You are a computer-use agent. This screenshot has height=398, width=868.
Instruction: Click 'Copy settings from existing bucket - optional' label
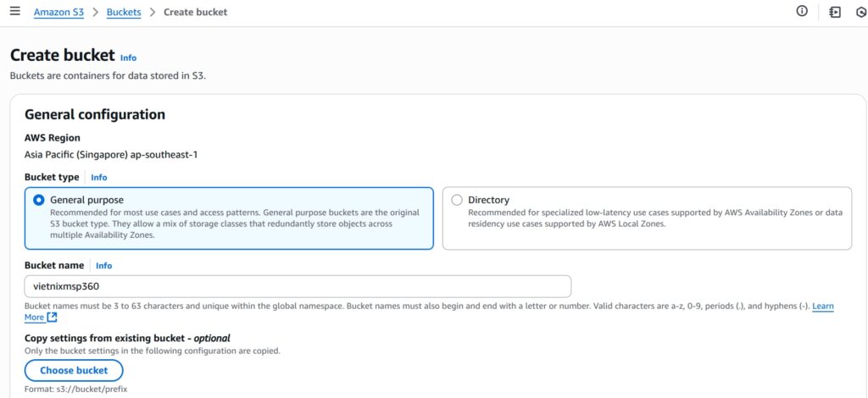(x=127, y=339)
